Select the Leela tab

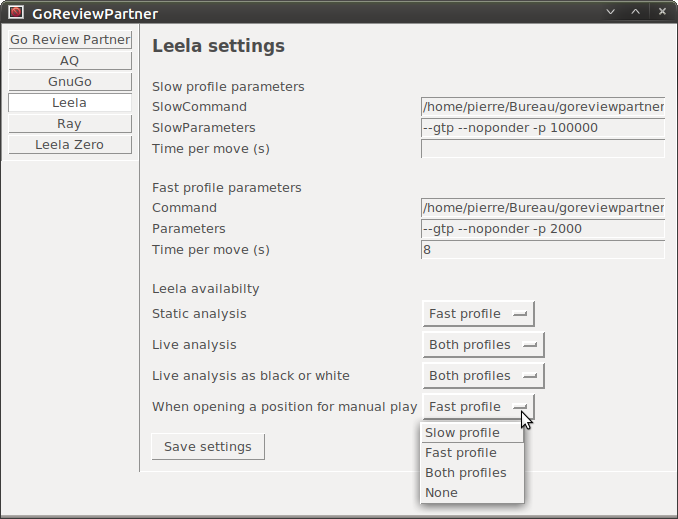tap(70, 103)
